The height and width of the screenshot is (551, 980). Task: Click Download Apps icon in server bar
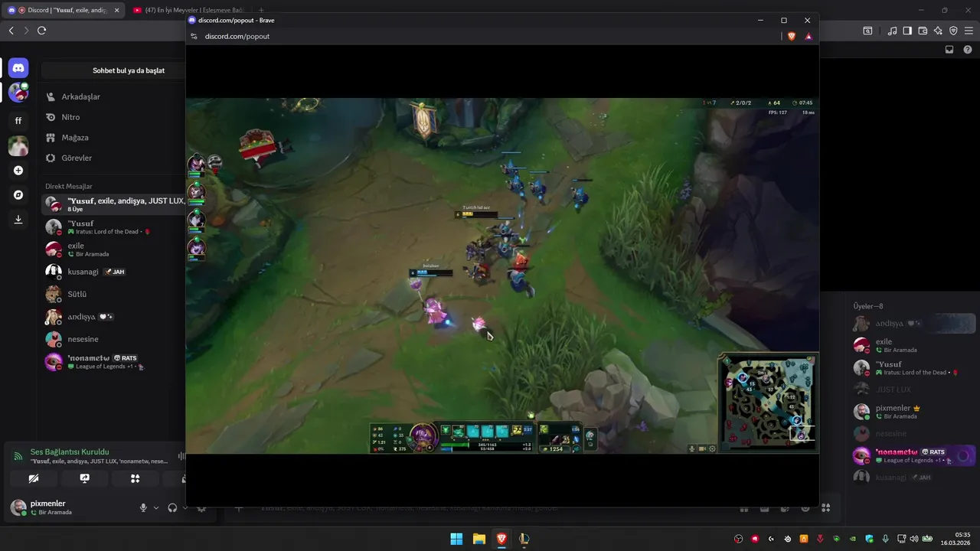18,220
